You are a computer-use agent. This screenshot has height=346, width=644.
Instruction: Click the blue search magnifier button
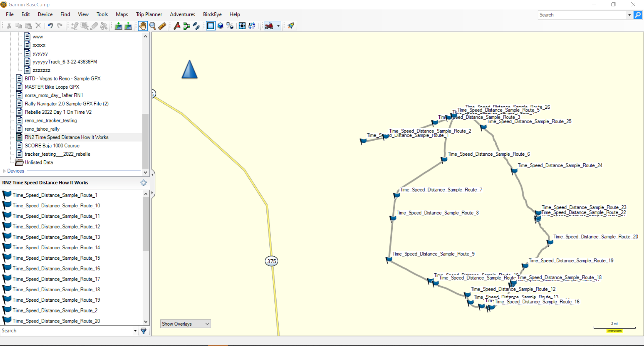pyautogui.click(x=638, y=15)
